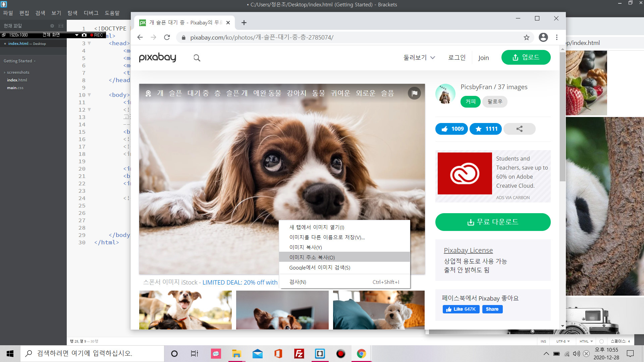This screenshot has width=644, height=362.
Task: Open the Office app from the taskbar
Action: point(278,354)
